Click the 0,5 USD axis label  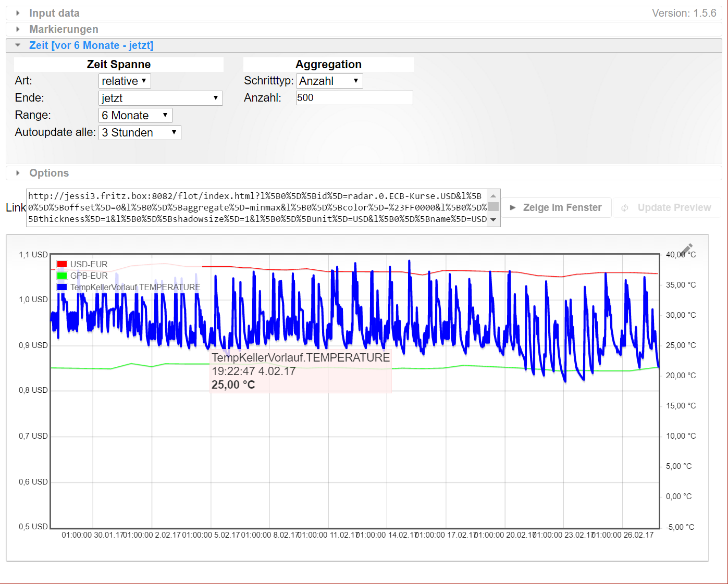(x=33, y=527)
